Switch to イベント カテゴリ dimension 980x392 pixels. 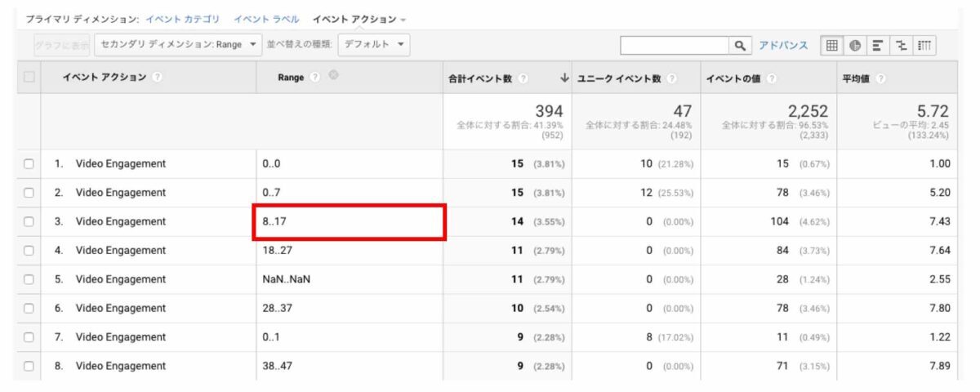pos(183,19)
